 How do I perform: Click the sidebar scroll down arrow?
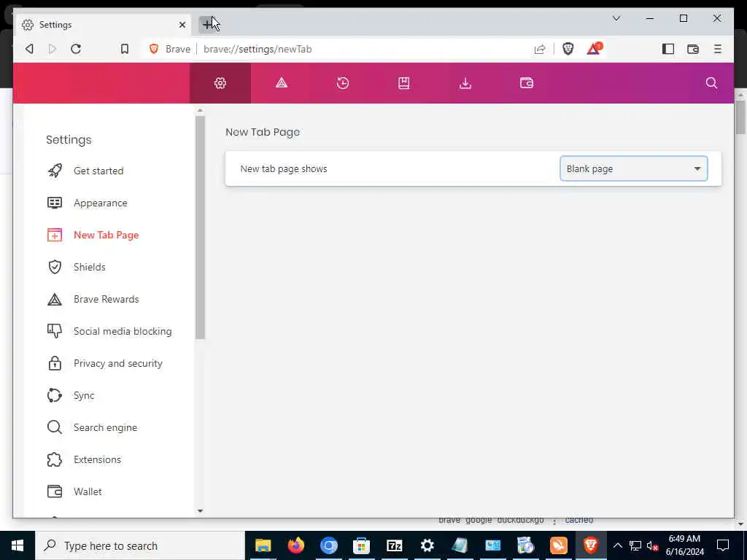point(200,511)
